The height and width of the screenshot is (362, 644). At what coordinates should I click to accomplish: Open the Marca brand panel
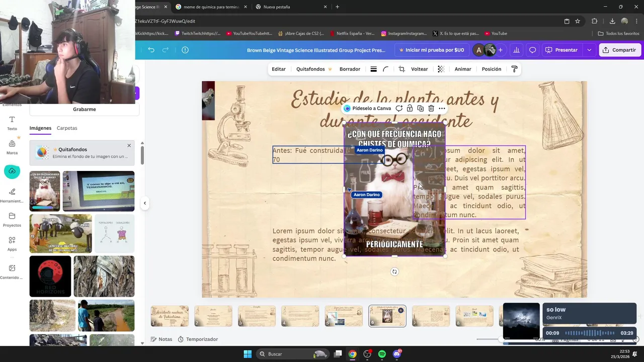pos(12,147)
